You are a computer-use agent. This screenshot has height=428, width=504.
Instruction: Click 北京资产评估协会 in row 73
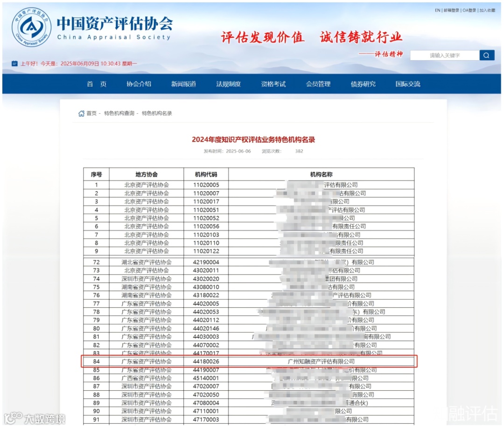tap(147, 271)
